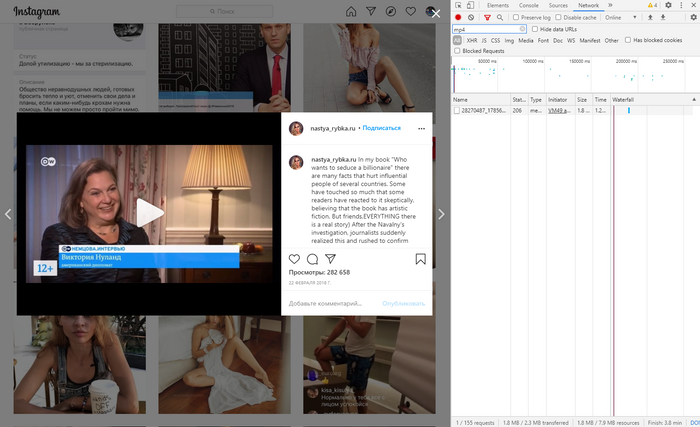Open VM49 initiator link

[559, 111]
